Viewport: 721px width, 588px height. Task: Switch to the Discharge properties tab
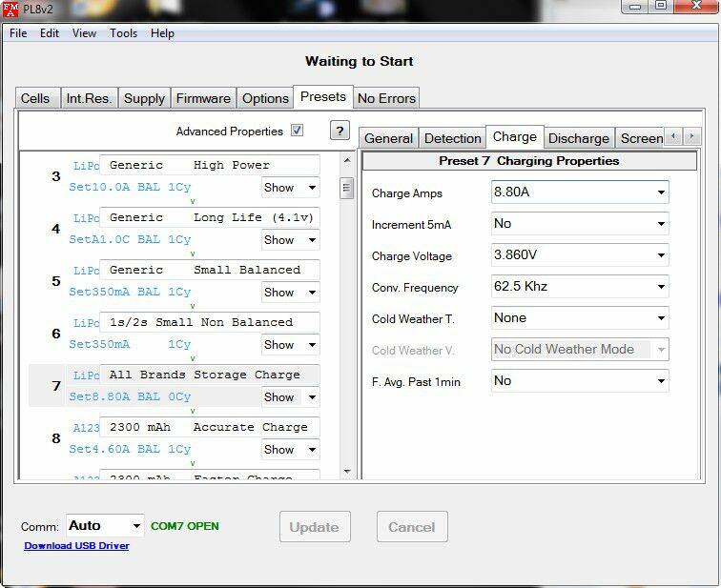click(x=579, y=138)
